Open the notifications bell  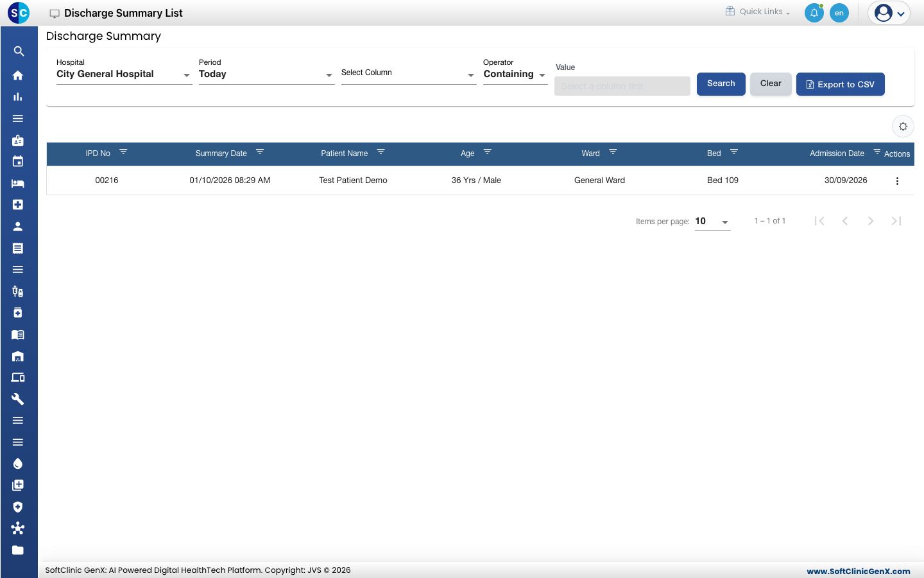click(x=814, y=13)
